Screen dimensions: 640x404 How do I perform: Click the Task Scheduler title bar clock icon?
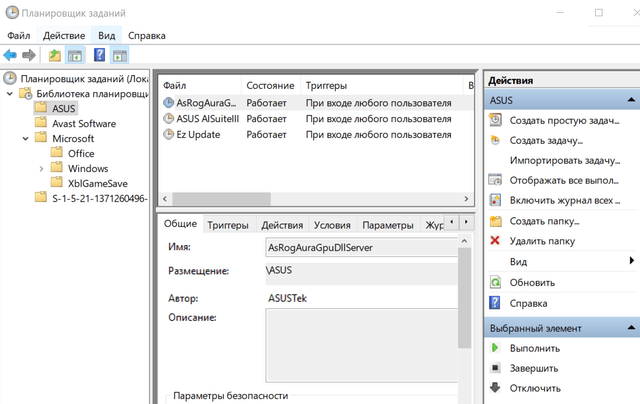point(12,13)
